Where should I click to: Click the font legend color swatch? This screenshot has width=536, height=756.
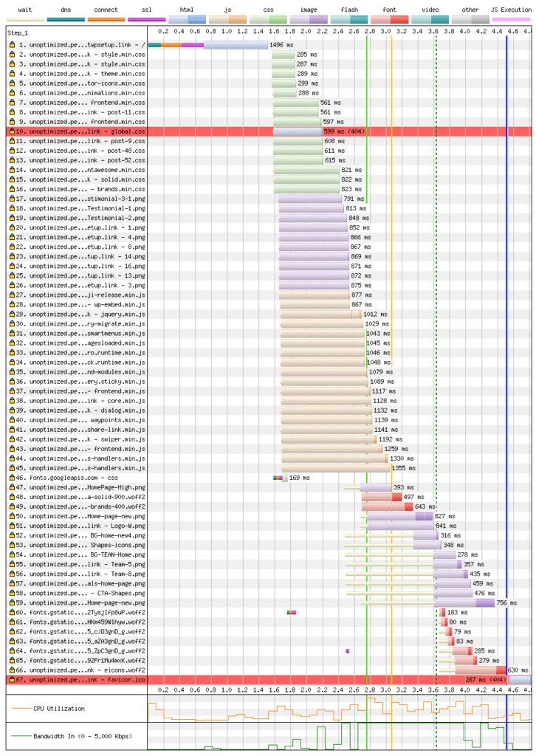click(390, 19)
